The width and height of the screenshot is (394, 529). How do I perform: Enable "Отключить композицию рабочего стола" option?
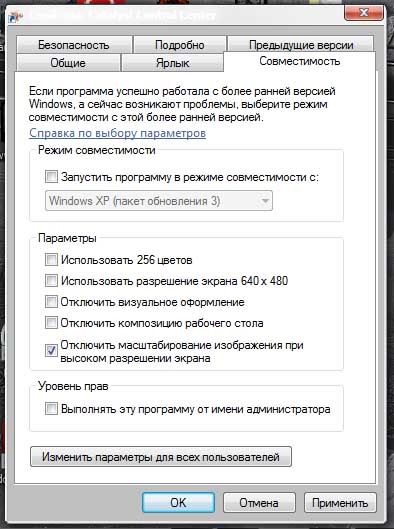tap(51, 323)
